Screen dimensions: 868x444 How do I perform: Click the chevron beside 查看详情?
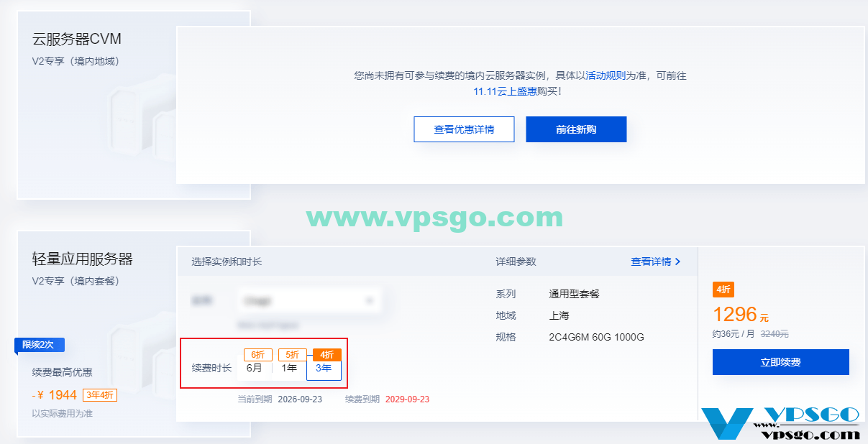pyautogui.click(x=677, y=262)
